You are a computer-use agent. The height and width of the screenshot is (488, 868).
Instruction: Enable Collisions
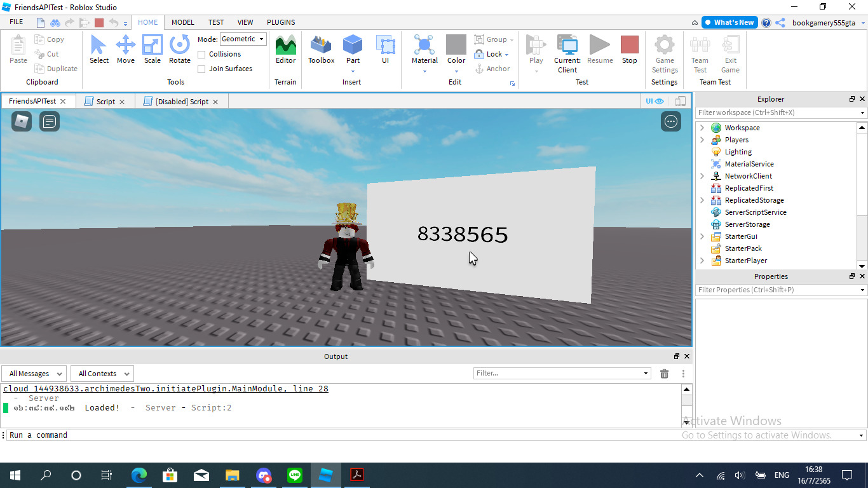201,54
